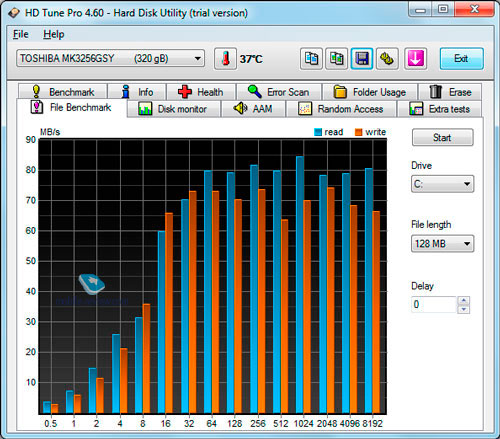Click the 1024 block size axis label
The width and height of the screenshot is (500, 439).
tap(303, 424)
